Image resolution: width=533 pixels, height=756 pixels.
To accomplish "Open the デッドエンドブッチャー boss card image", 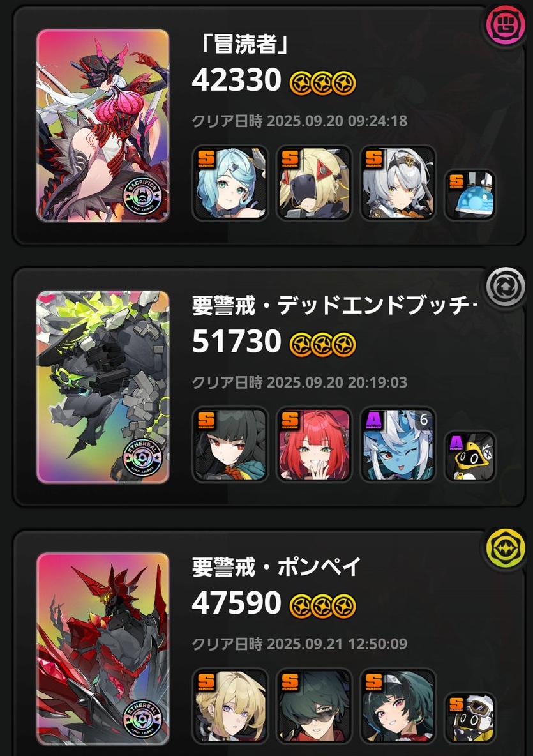I will 103,387.
